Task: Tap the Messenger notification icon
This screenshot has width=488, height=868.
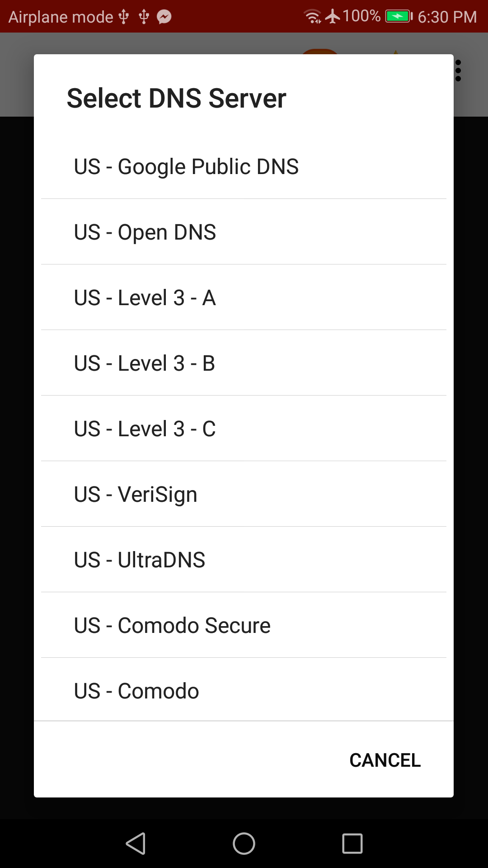Action: tap(164, 17)
